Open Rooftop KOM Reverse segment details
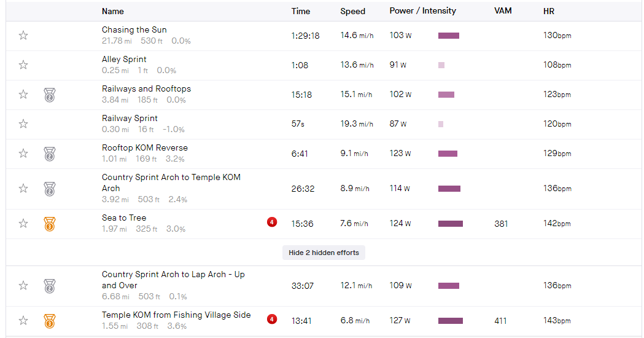This screenshot has width=644, height=338. (x=145, y=147)
